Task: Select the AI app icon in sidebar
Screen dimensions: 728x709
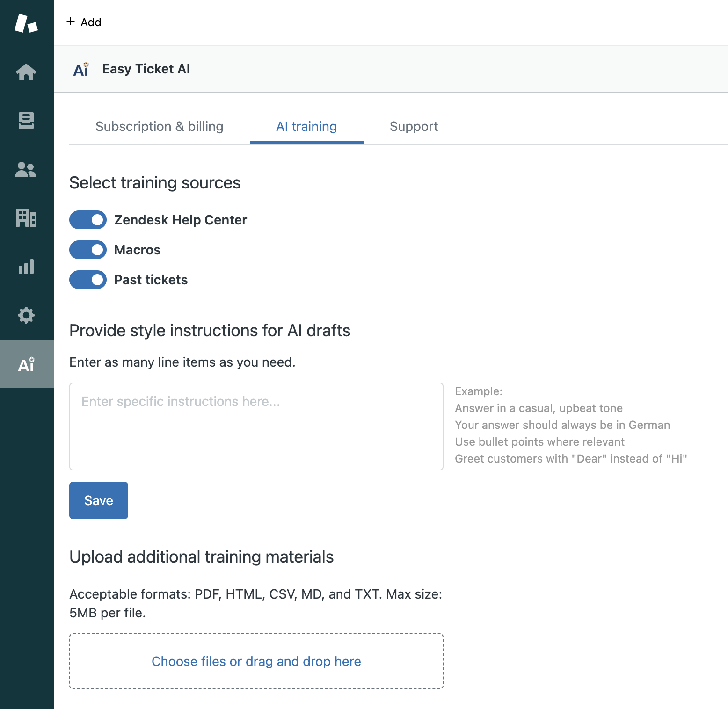Action: 26,364
